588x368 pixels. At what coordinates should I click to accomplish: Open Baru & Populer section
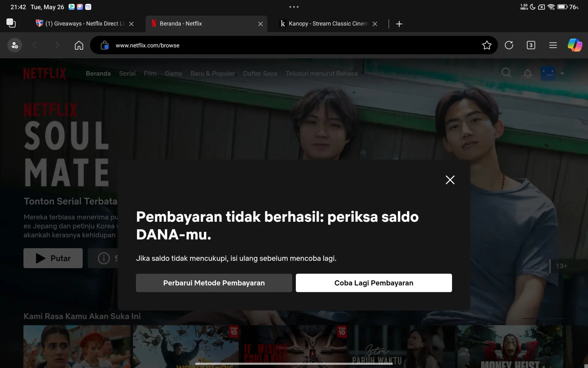(x=213, y=74)
